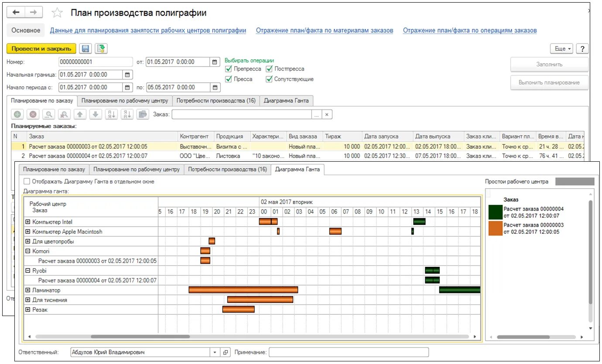The width and height of the screenshot is (602, 364).
Task: Open the help question mark button
Action: (x=582, y=49)
